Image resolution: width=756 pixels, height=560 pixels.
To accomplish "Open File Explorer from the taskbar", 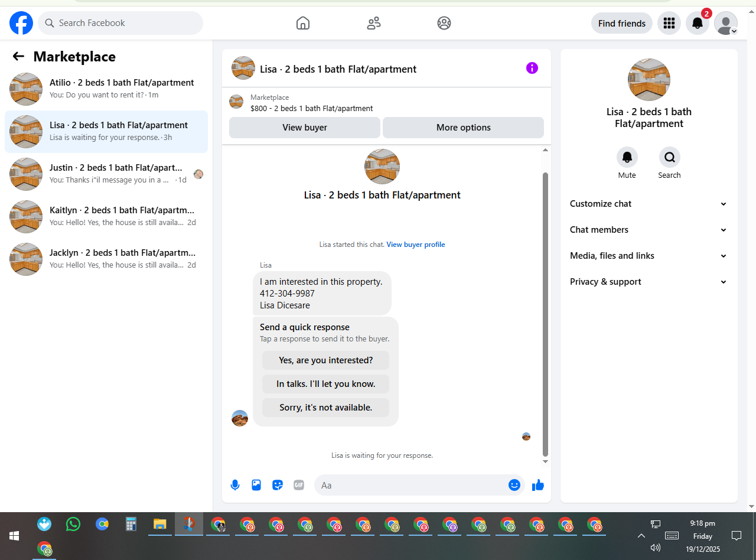I will click(159, 524).
